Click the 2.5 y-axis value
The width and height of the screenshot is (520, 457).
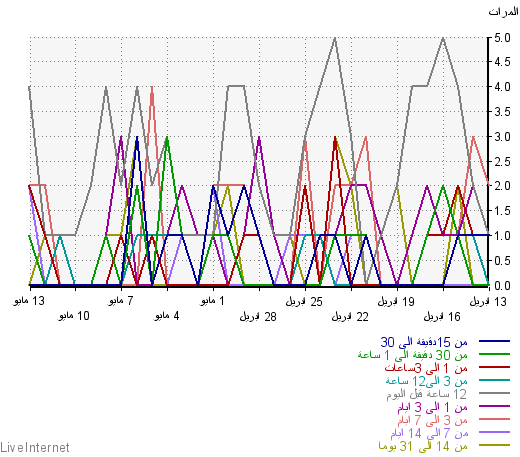click(502, 162)
